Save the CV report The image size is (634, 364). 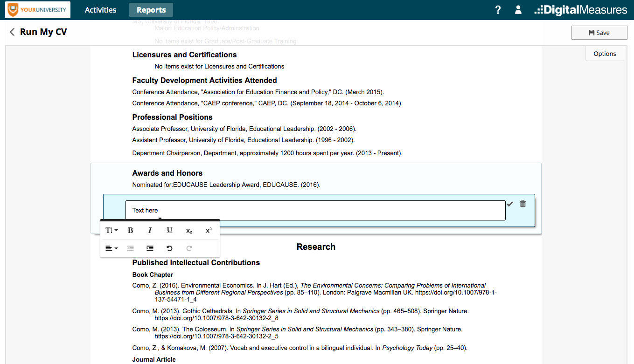(599, 32)
